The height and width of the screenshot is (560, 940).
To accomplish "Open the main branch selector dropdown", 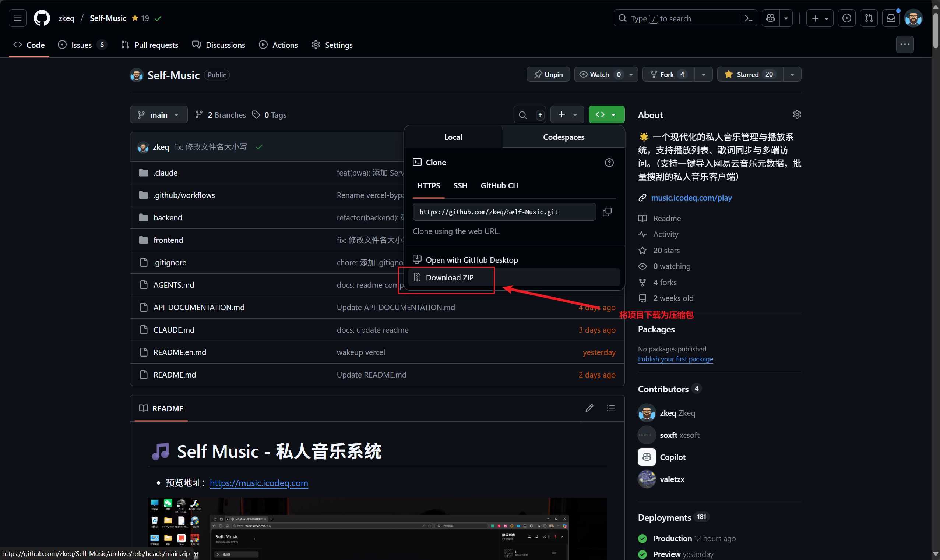I will tap(159, 115).
